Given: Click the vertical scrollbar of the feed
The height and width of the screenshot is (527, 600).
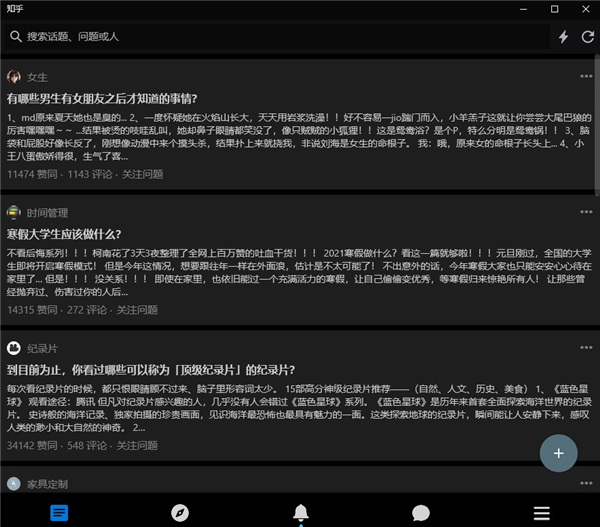Looking at the screenshot, I should (597, 125).
